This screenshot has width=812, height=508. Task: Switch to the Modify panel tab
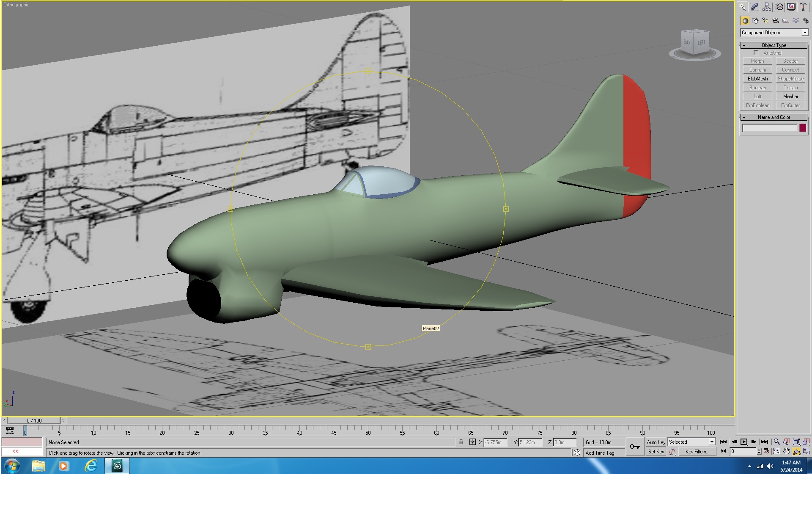pos(754,7)
